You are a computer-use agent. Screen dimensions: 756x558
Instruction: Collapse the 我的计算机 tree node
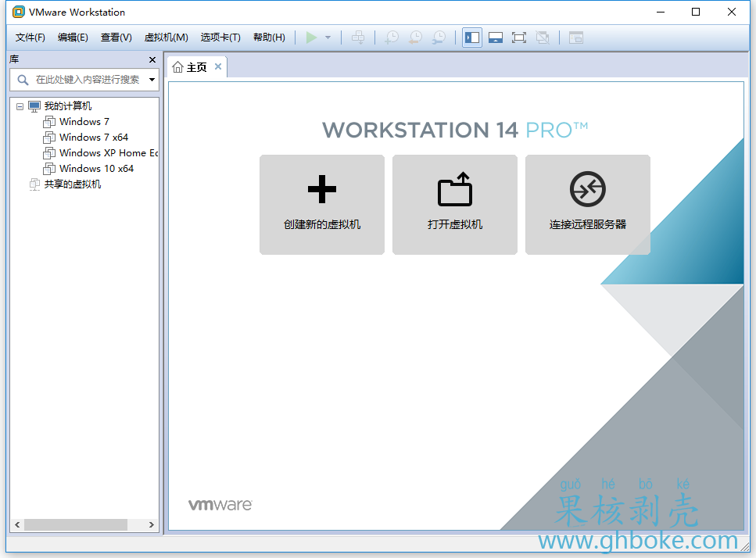click(x=20, y=106)
